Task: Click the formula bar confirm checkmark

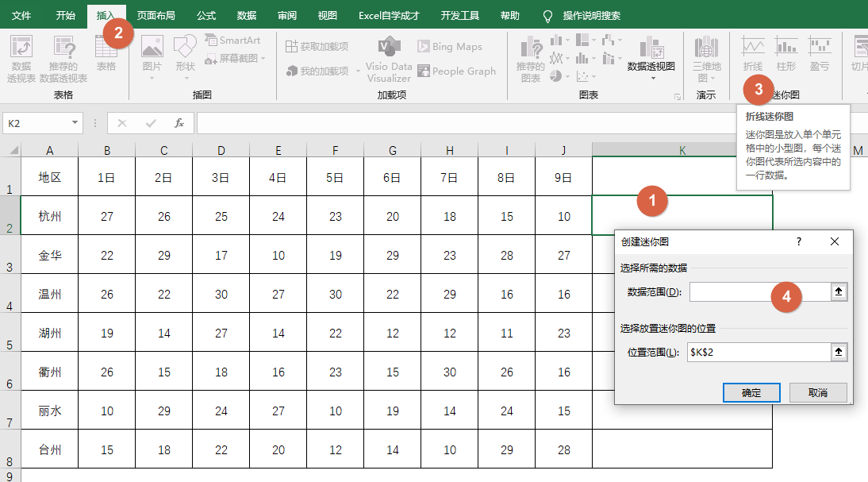Action: (151, 123)
